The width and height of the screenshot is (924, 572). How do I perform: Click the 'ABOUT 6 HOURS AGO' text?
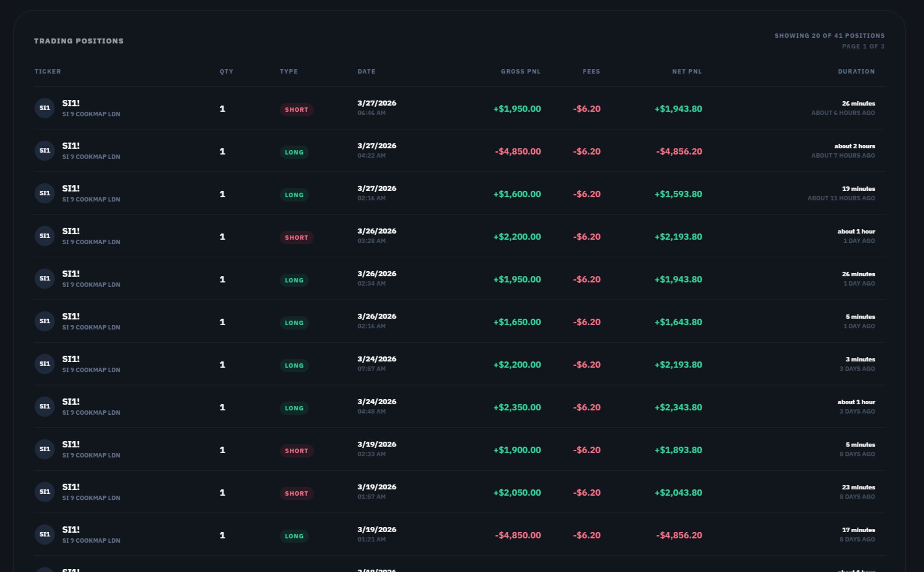pos(843,113)
